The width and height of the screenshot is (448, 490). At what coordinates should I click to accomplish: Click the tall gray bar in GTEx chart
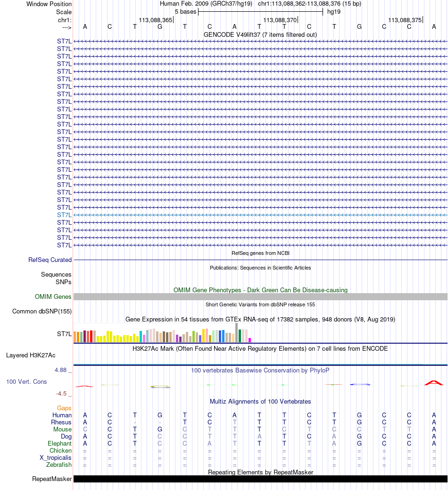236,332
